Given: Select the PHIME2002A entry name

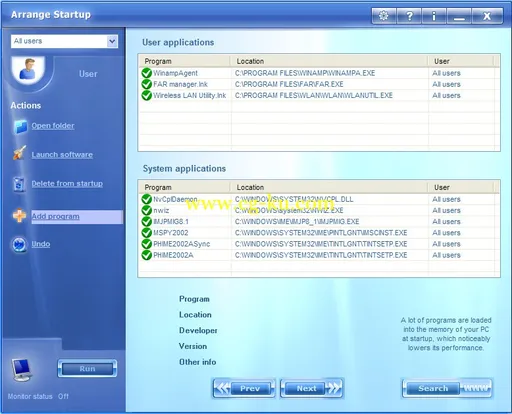Looking at the screenshot, I should tap(173, 255).
